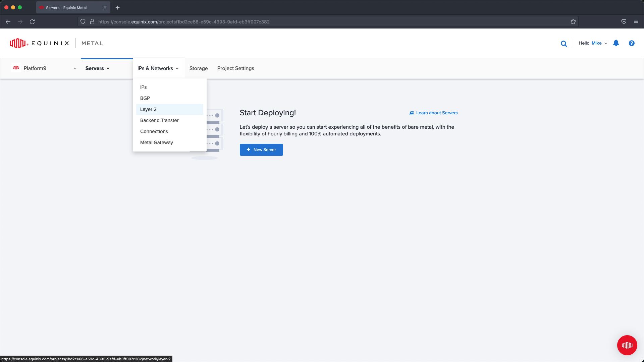This screenshot has width=644, height=362.
Task: Expand the Servers dropdown menu
Action: 98,68
